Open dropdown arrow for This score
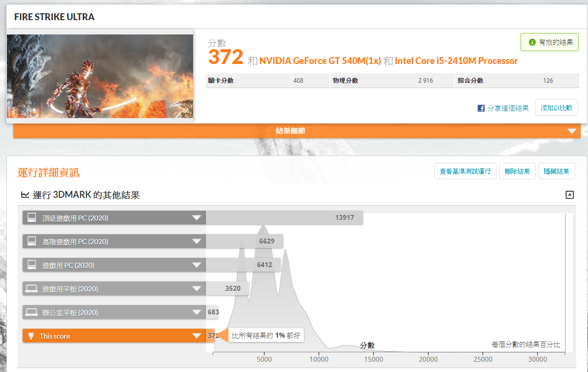The height and width of the screenshot is (372, 588). pos(196,336)
